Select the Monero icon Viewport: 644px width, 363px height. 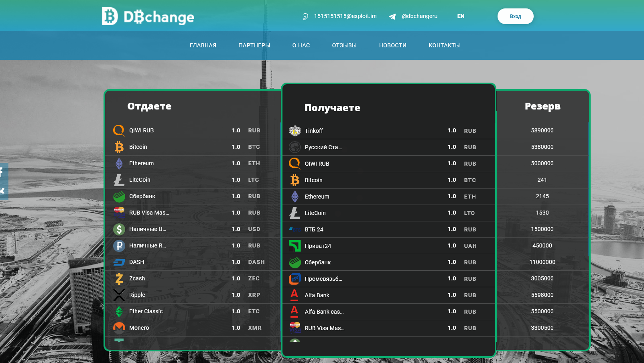coord(119,328)
